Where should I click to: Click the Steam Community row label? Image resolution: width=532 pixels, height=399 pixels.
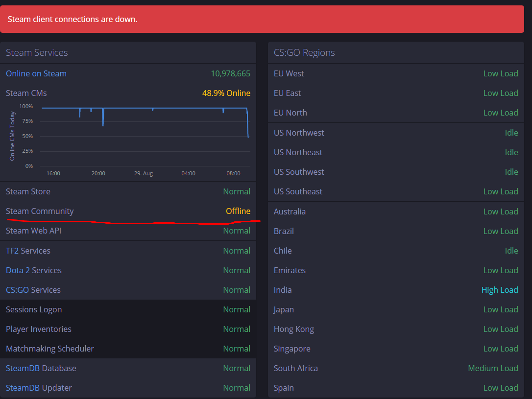point(39,211)
